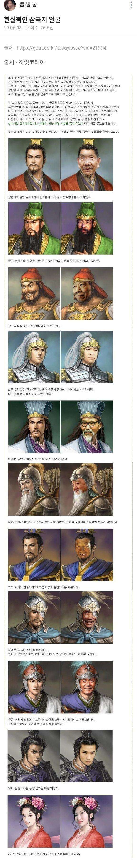The width and height of the screenshot is (137, 868).
Task: Open the three-dot more options menu
Action: 131,5
